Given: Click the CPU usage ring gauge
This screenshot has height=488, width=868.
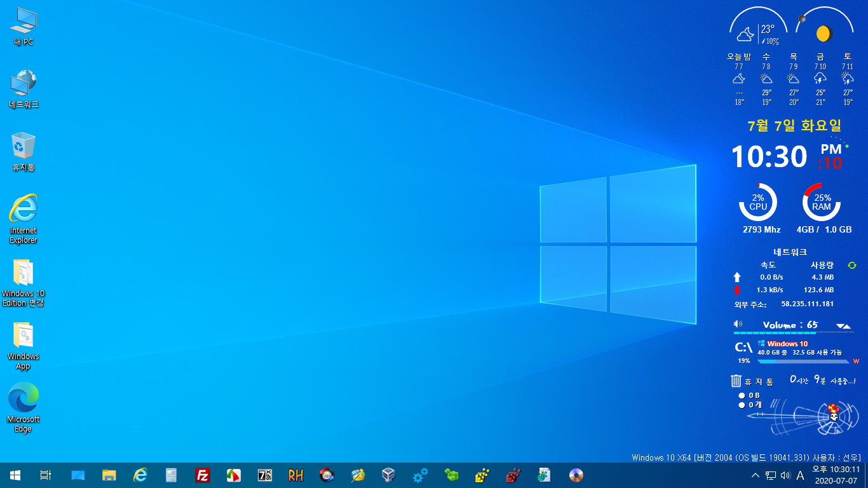Looking at the screenshot, I should pos(757,202).
